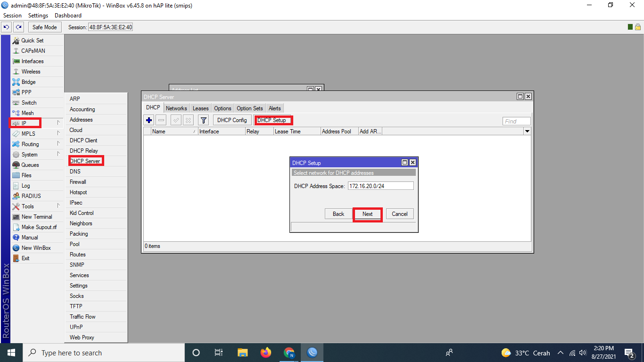The image size is (644, 362).
Task: Sort by the Lease Time column header
Action: [297, 132]
